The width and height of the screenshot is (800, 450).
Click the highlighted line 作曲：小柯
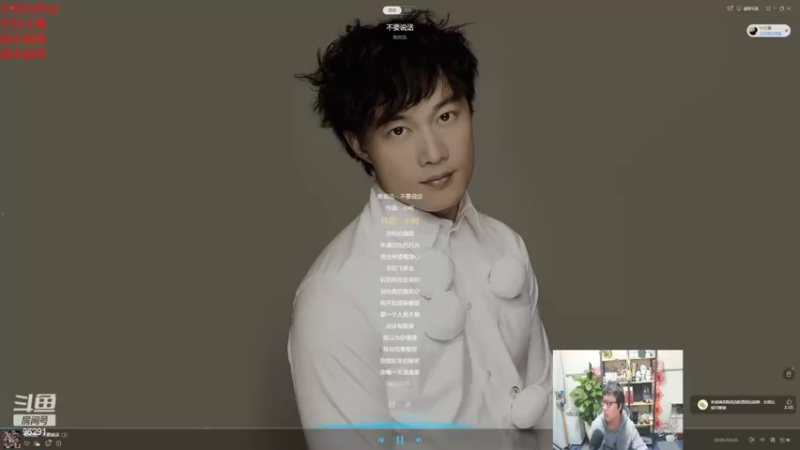(x=400, y=221)
